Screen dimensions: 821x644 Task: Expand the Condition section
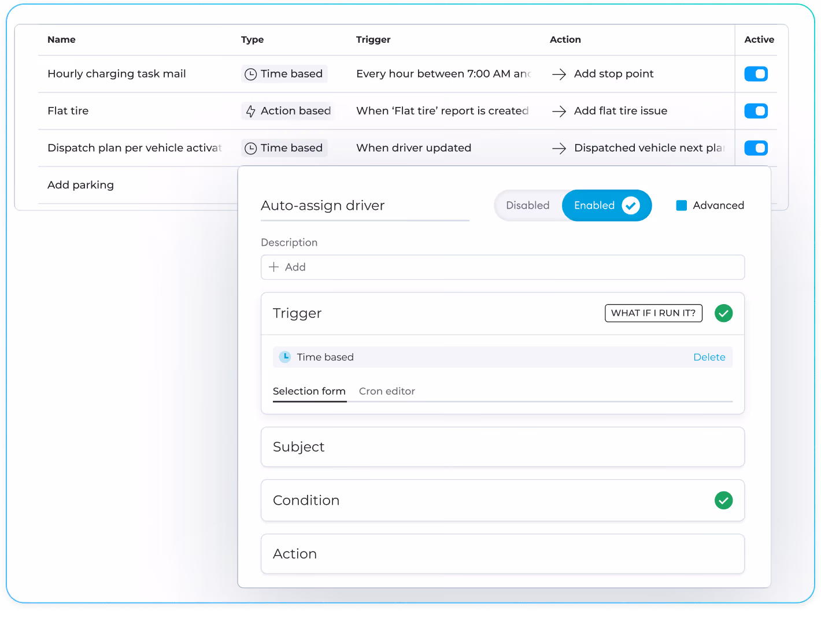click(x=502, y=500)
